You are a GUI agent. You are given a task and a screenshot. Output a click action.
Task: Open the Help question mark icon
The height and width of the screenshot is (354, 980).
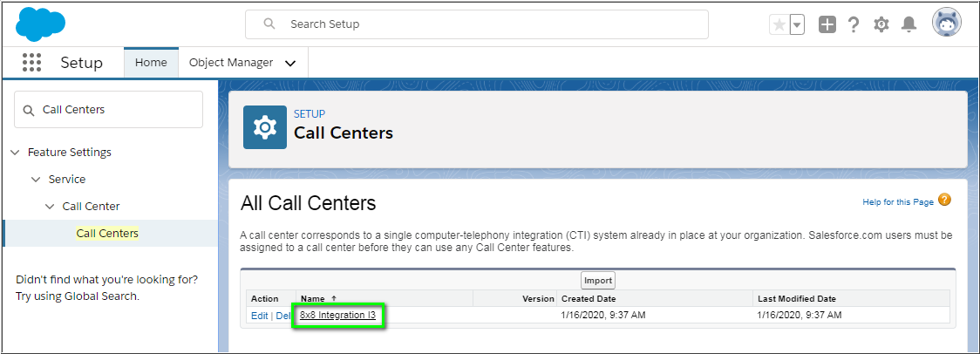[x=854, y=25]
